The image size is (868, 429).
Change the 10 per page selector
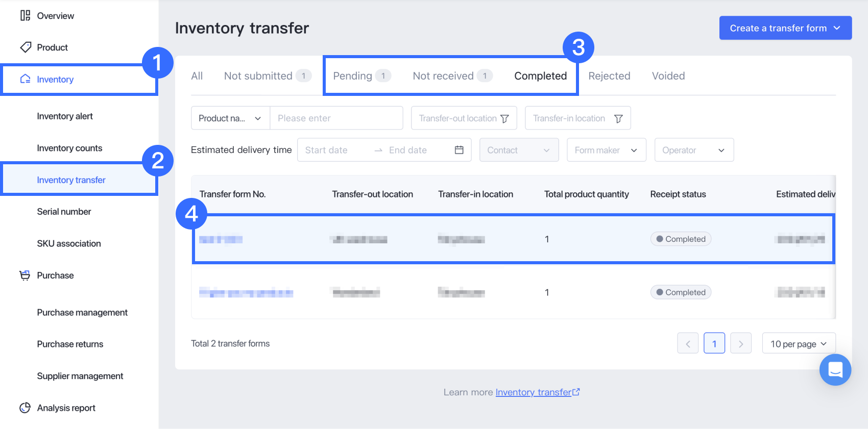[x=799, y=344]
